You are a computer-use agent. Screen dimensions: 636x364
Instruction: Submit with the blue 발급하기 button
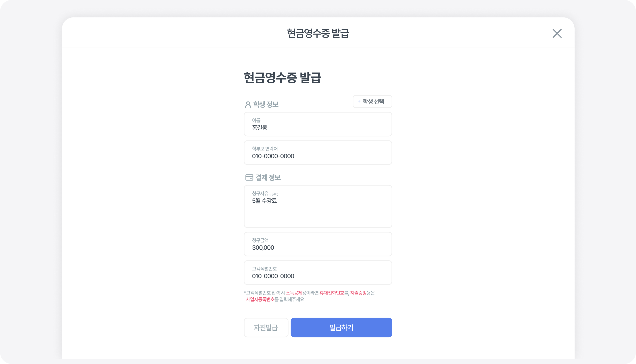point(341,328)
